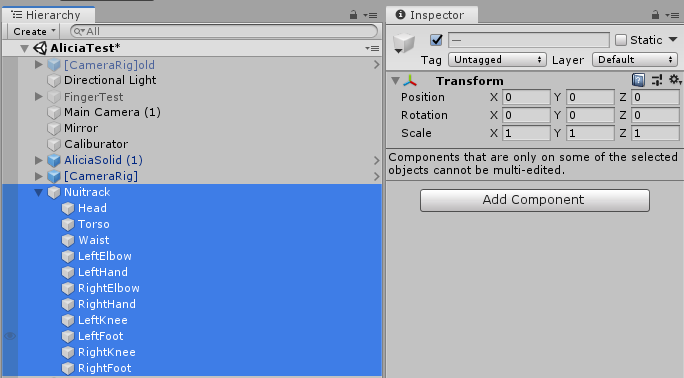Click the Waist child cube icon
Viewport: 684px width, 378px height.
[x=68, y=240]
